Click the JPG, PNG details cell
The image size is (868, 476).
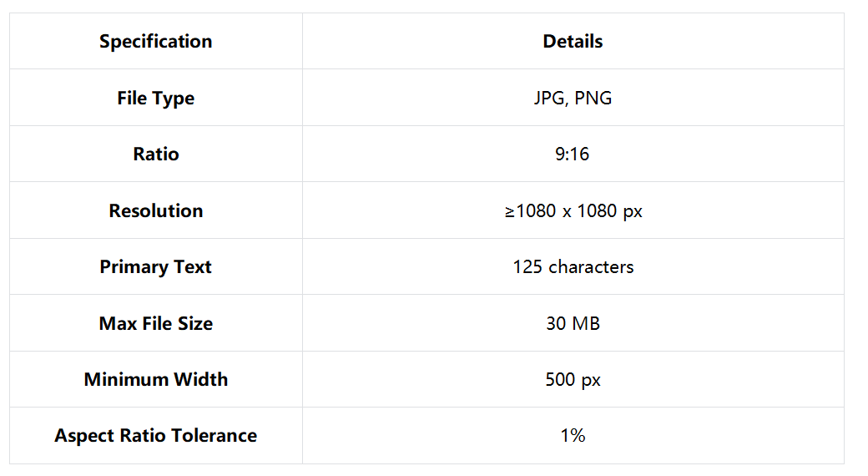pos(573,99)
